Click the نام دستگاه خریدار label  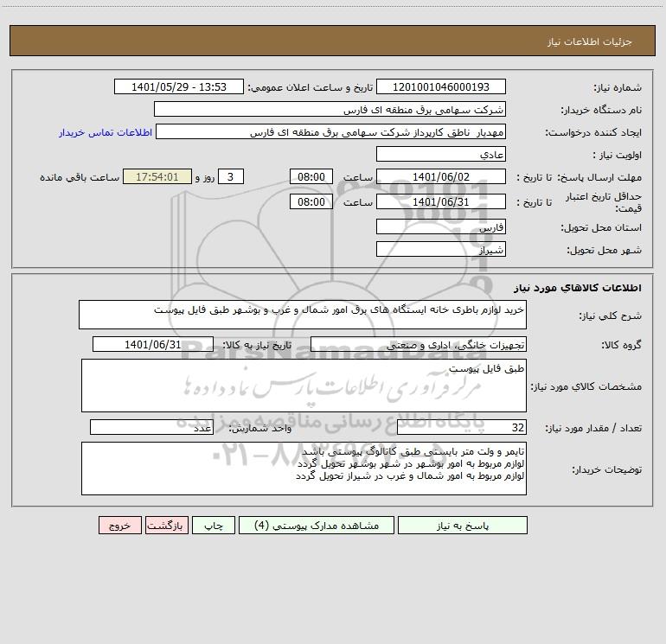coord(601,110)
